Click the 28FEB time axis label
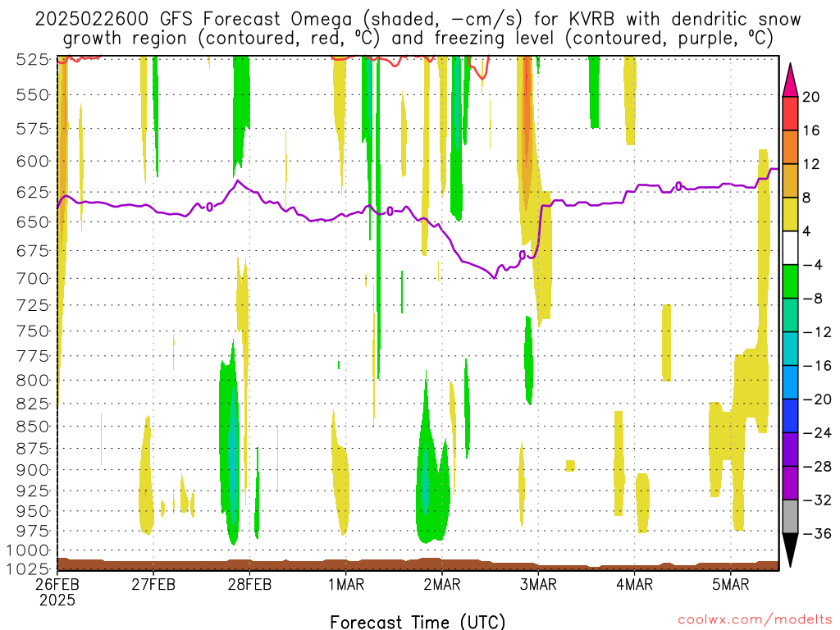This screenshot has height=630, width=840. [249, 584]
